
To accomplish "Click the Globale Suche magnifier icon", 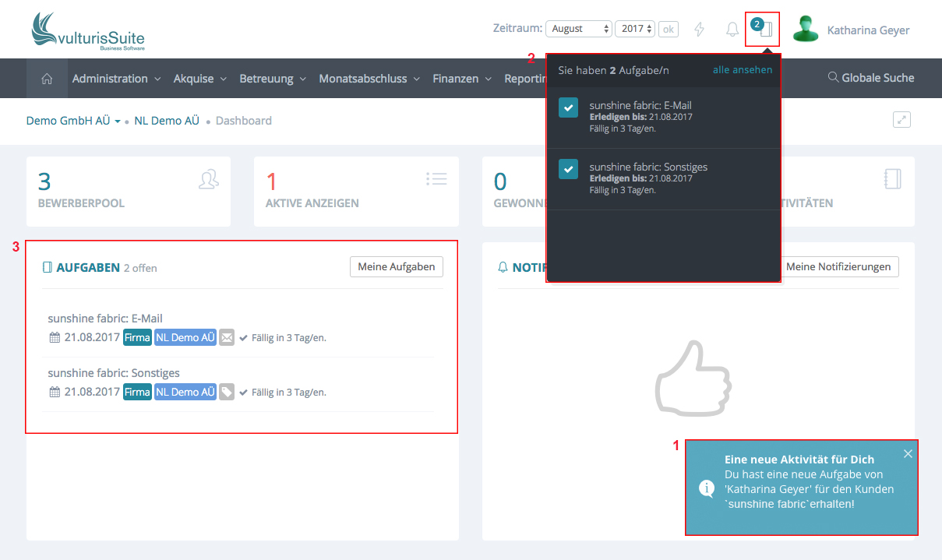I will coord(833,78).
